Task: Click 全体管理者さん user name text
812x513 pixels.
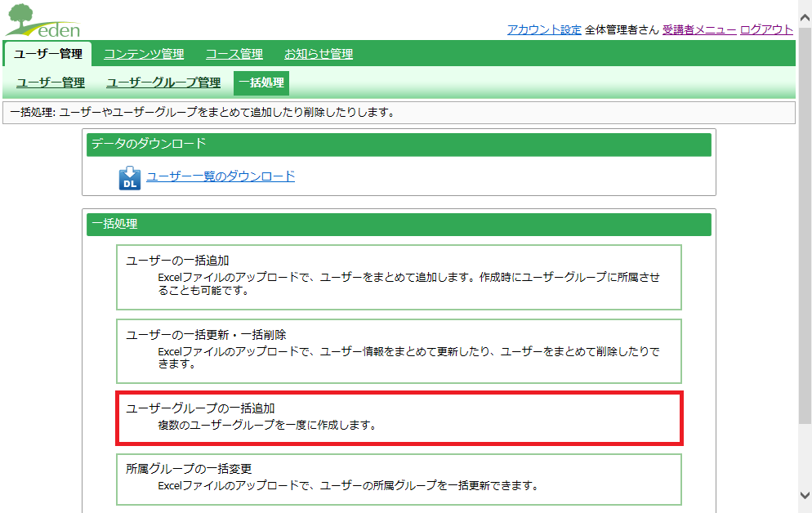Action: 622,29
